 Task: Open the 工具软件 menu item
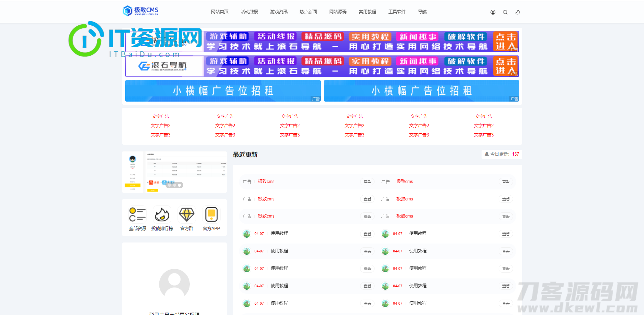pyautogui.click(x=397, y=12)
